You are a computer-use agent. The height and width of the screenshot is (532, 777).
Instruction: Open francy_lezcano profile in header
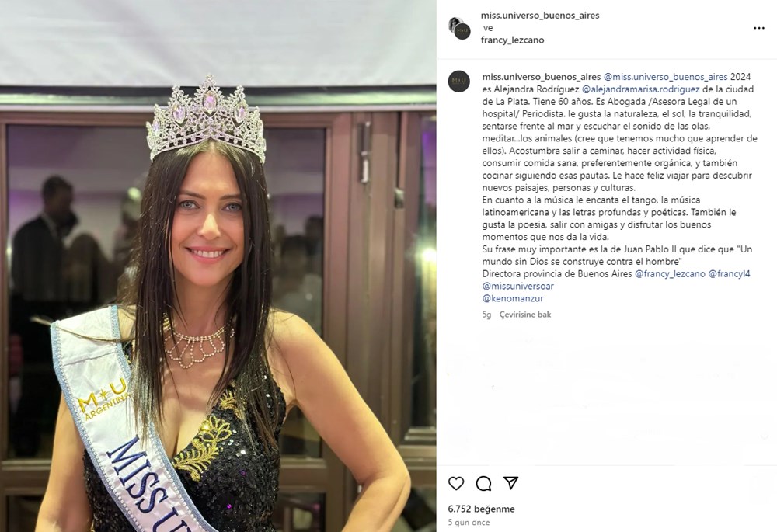coord(512,40)
